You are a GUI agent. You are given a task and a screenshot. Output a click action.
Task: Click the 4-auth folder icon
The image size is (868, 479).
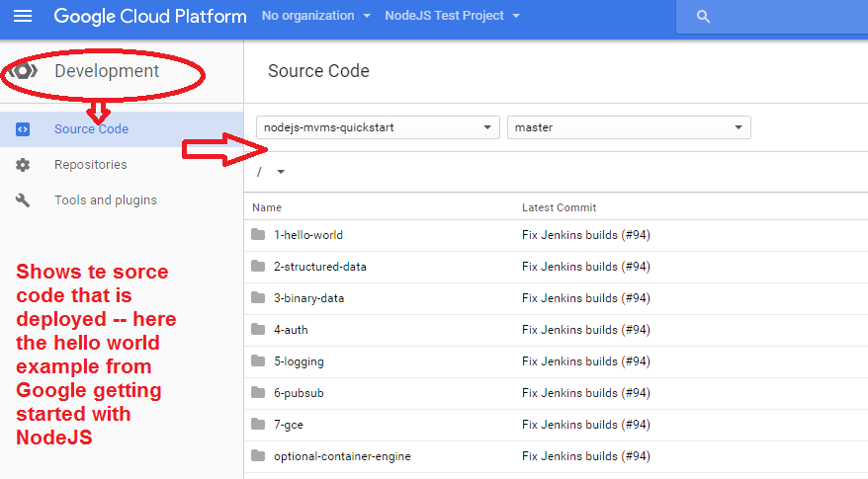(259, 330)
